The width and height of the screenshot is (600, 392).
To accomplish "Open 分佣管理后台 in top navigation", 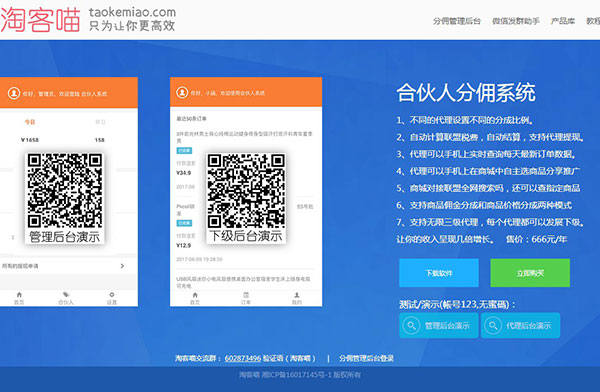I will tap(457, 21).
